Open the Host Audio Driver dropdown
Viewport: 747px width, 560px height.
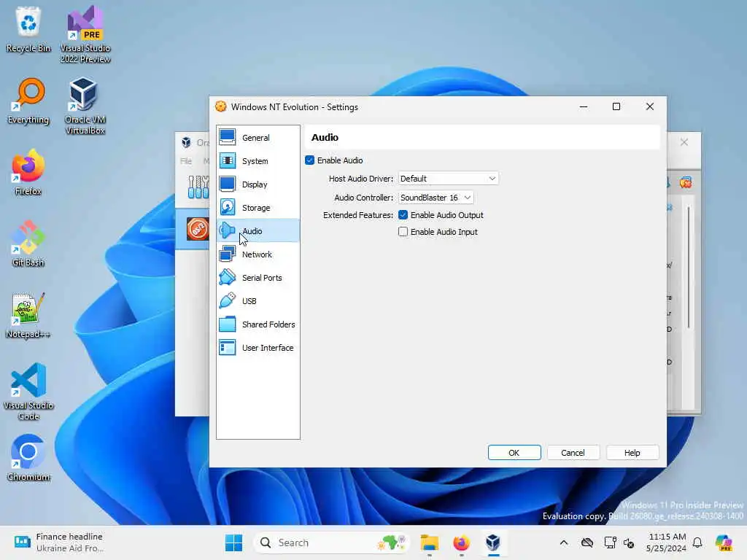pyautogui.click(x=449, y=179)
